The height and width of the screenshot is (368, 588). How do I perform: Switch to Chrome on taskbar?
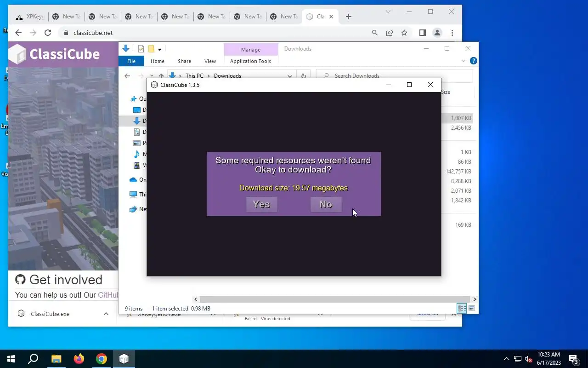coord(102,359)
